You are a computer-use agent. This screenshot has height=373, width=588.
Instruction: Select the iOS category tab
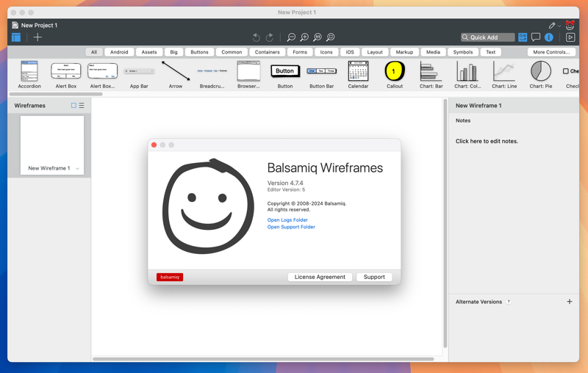[x=350, y=52]
